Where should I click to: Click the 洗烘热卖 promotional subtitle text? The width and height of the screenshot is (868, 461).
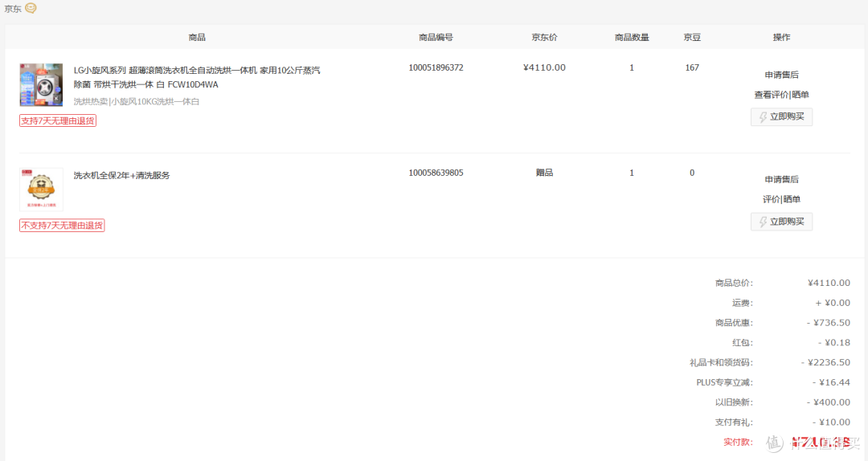(x=136, y=101)
